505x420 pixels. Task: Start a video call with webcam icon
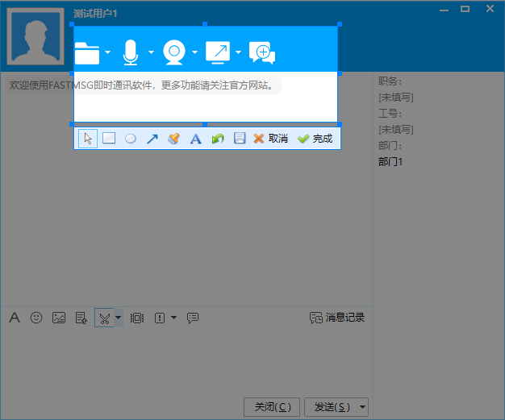(x=174, y=52)
